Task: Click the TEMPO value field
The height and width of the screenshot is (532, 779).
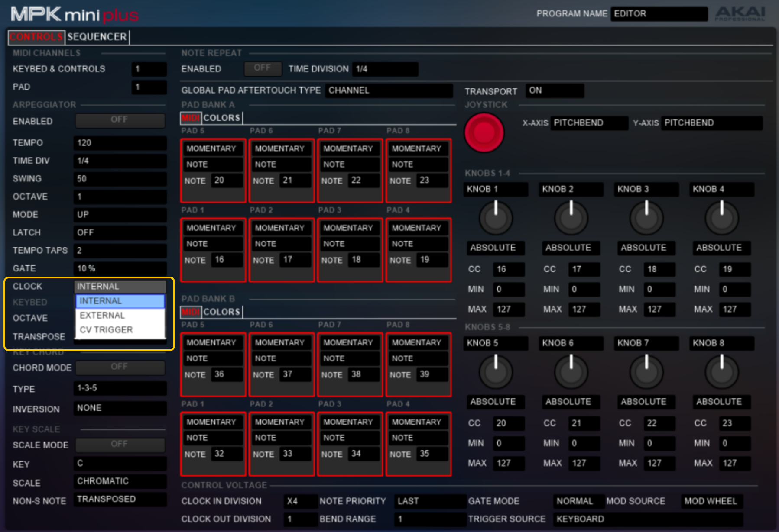Action: [x=120, y=143]
